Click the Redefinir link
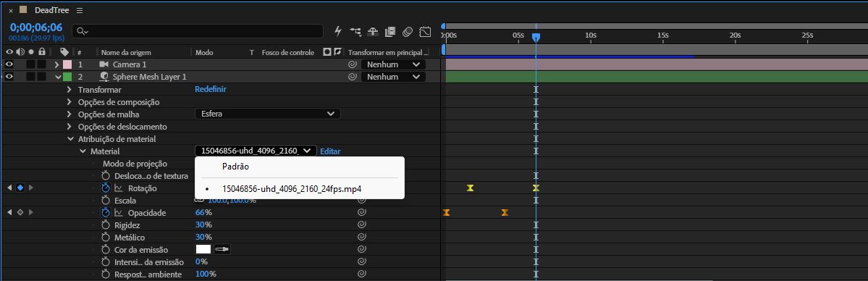 click(x=211, y=88)
